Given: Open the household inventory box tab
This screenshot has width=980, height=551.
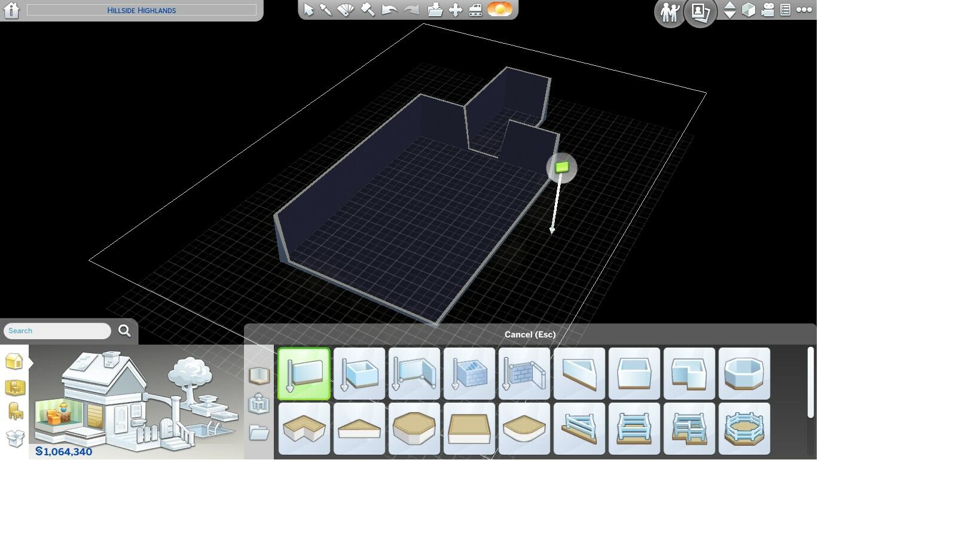Looking at the screenshot, I should 15,438.
